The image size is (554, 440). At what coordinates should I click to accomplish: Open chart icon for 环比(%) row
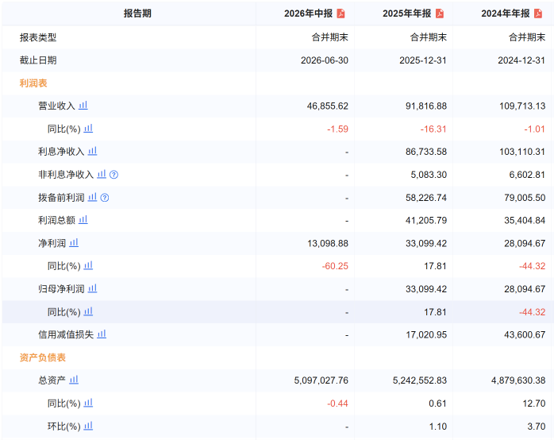pos(88,426)
